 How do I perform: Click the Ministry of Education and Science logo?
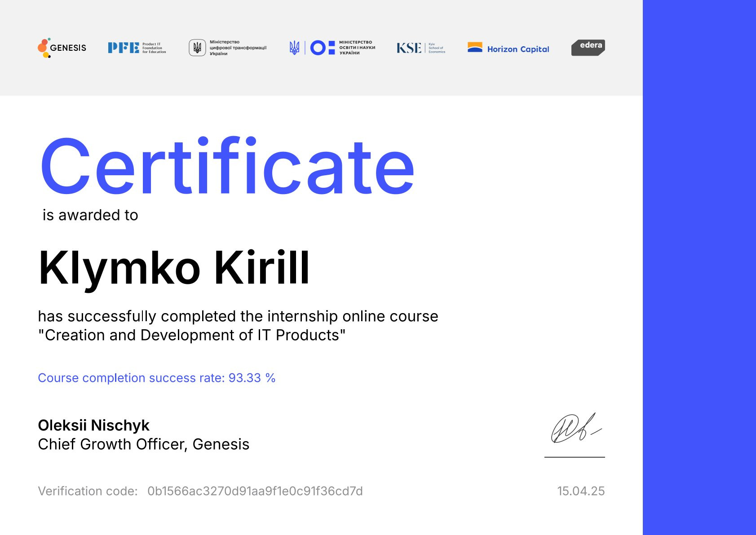tap(332, 48)
